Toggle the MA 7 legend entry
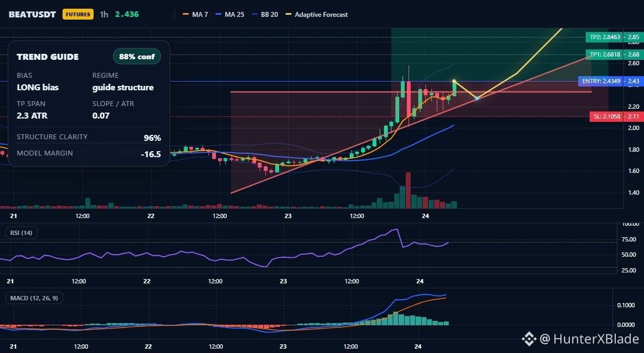The height and width of the screenshot is (353, 644). click(195, 14)
